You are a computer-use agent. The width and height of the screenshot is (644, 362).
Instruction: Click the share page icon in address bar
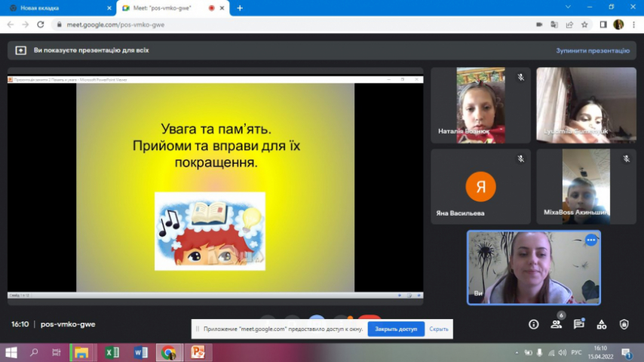pyautogui.click(x=569, y=24)
